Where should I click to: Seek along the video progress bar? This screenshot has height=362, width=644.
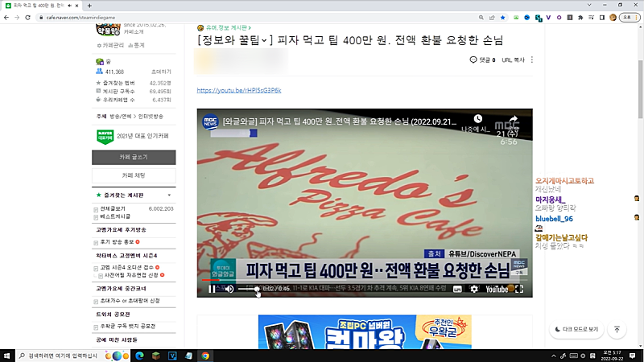tap(365, 280)
